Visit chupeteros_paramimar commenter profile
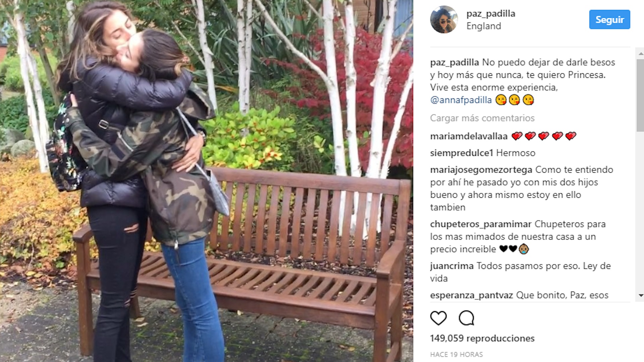 point(481,224)
